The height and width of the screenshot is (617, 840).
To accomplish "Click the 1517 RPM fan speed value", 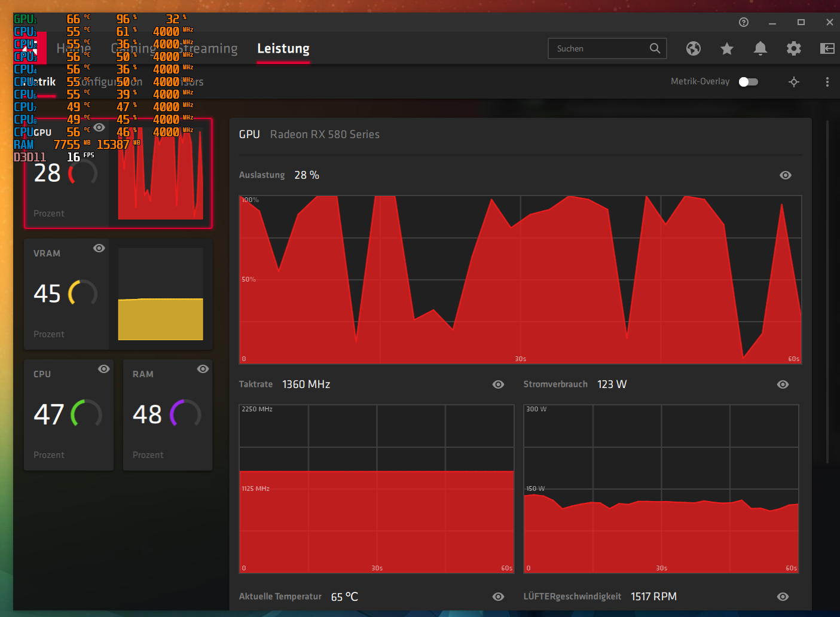I will tap(653, 597).
